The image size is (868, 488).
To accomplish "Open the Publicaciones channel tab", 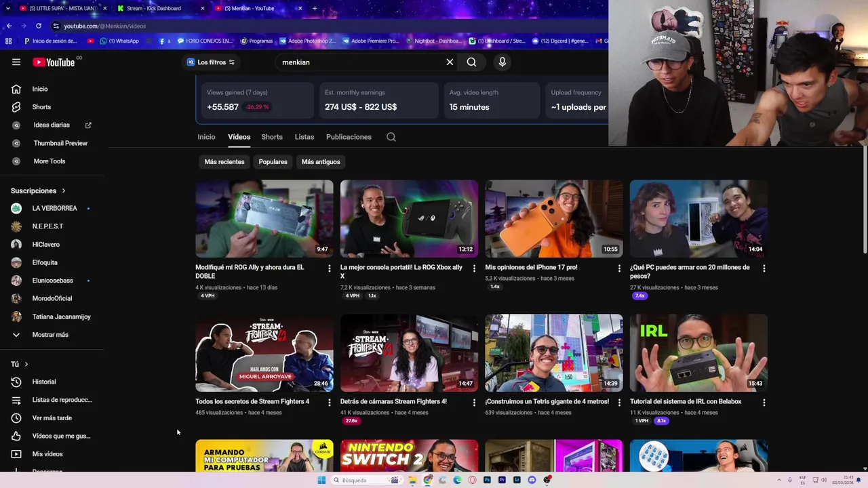I will 349,137.
